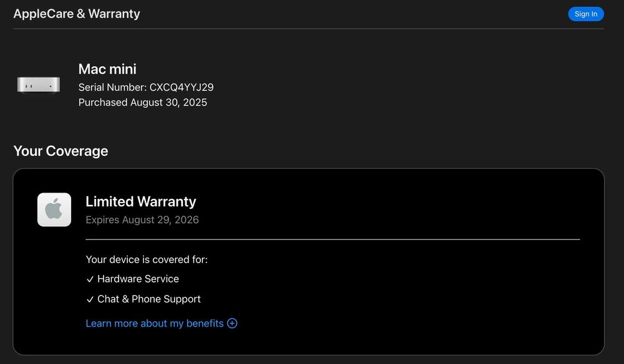Select the Mac mini device name heading
The height and width of the screenshot is (364, 624).
click(107, 69)
